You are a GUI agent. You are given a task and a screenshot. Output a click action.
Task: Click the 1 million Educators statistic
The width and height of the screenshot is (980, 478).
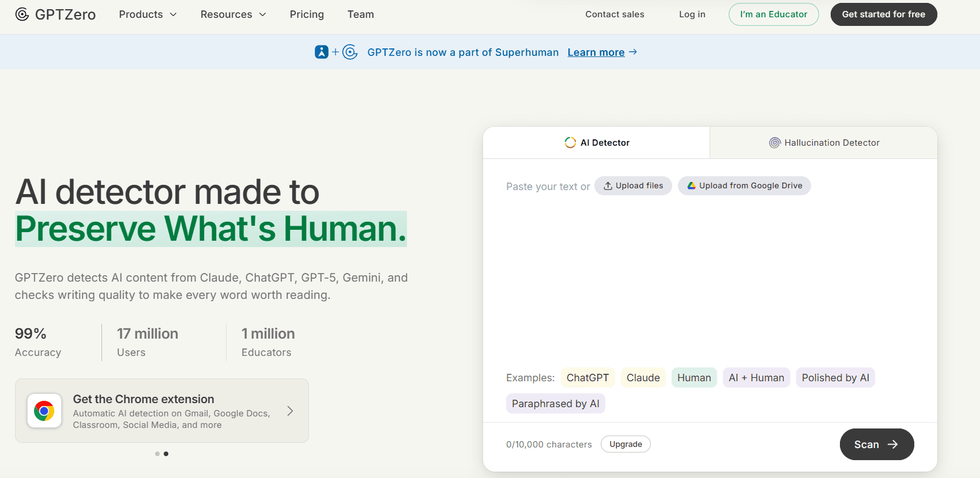[x=268, y=342]
